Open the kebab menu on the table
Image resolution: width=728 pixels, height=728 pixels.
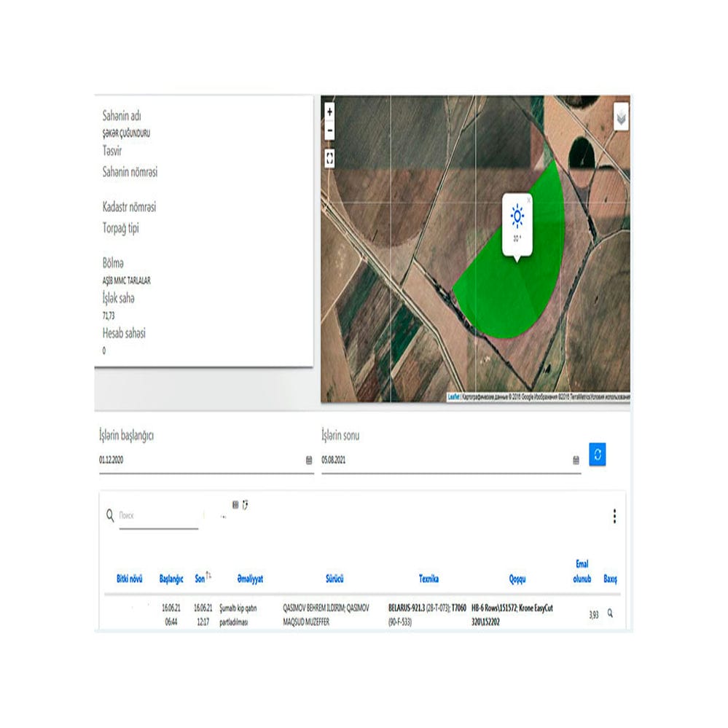coord(614,515)
